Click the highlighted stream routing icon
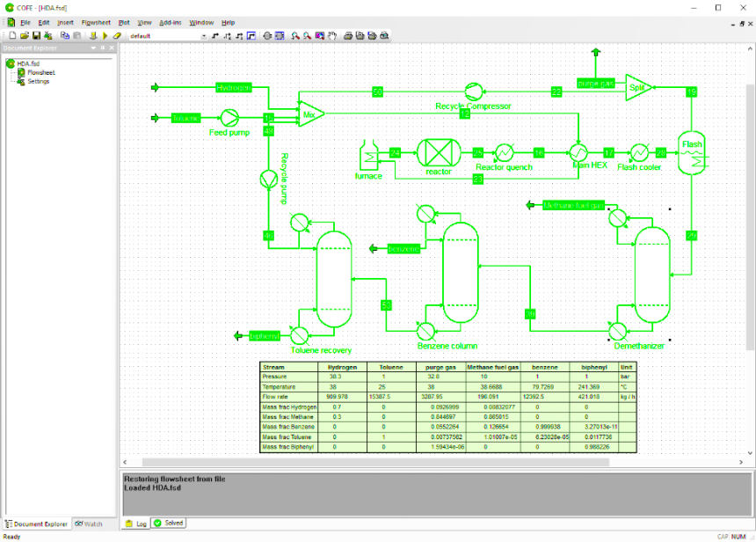 coord(251,36)
